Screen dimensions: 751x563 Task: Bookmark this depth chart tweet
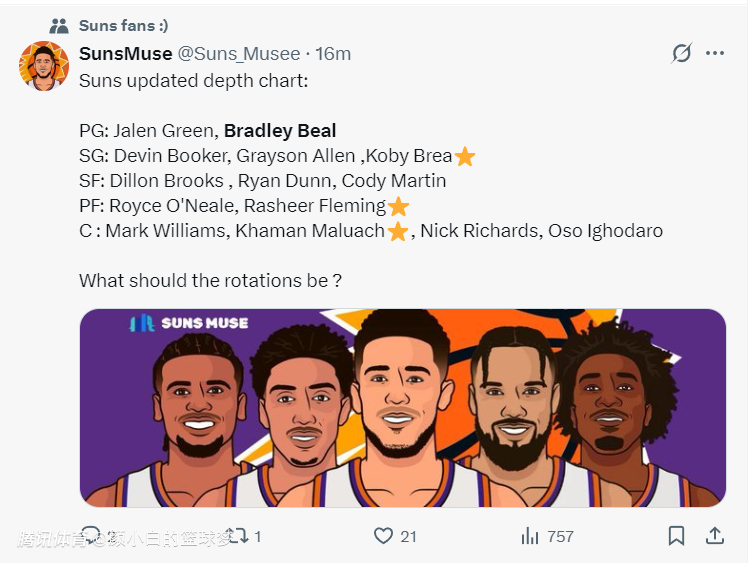click(677, 536)
